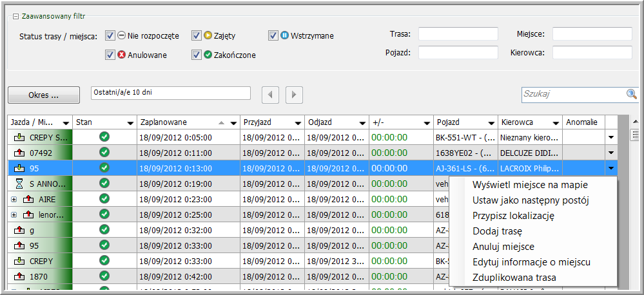Viewport: 644px width, 295px height.
Task: Uncheck the Nie rozpoczęte status checkbox
Action: click(x=110, y=35)
